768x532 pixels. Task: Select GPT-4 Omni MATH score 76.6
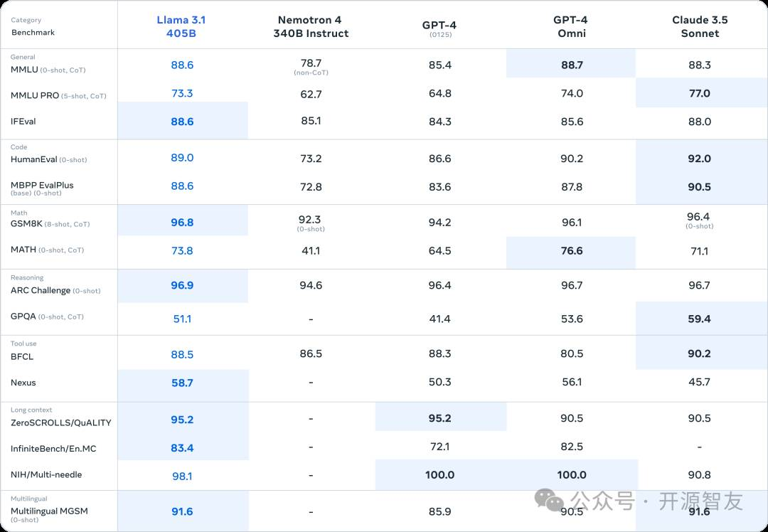point(572,251)
